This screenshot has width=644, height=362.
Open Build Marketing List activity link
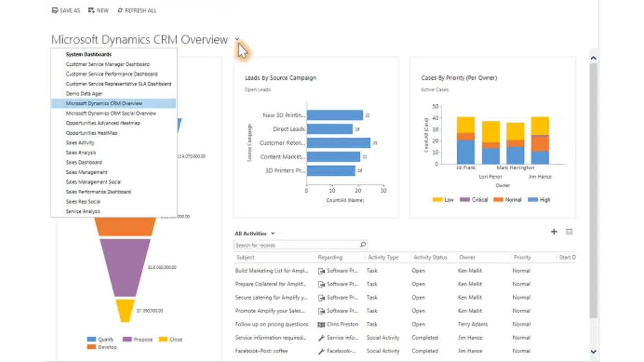click(271, 271)
